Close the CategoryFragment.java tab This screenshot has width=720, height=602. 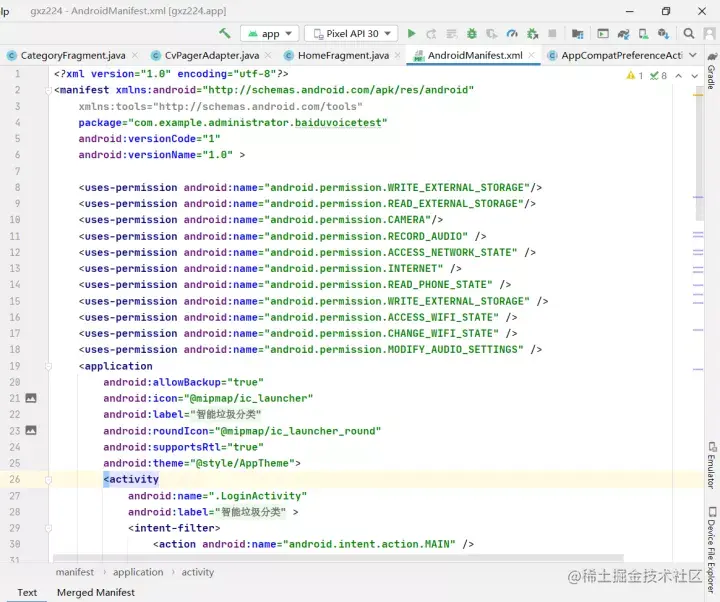point(135,56)
